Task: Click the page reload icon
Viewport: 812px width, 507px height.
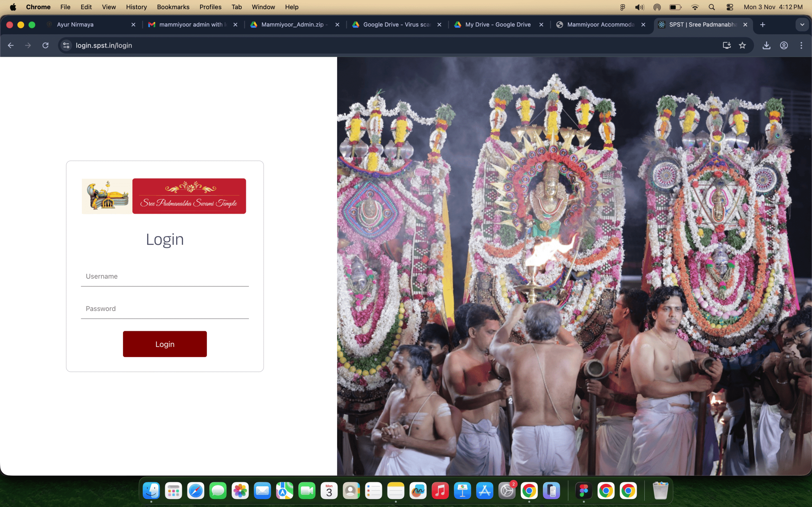Action: tap(45, 45)
